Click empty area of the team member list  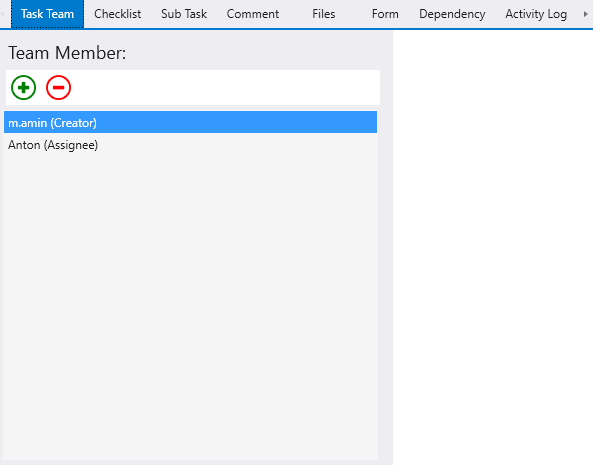pyautogui.click(x=191, y=302)
